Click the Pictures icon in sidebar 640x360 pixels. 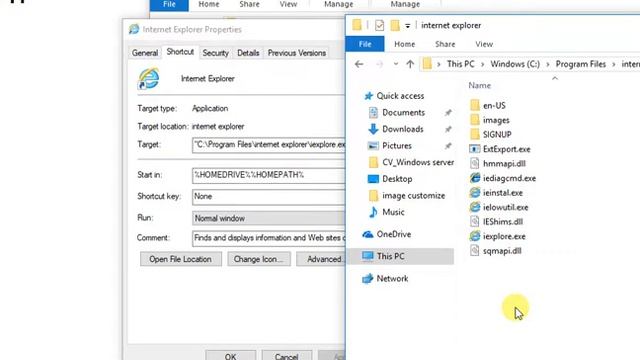373,146
